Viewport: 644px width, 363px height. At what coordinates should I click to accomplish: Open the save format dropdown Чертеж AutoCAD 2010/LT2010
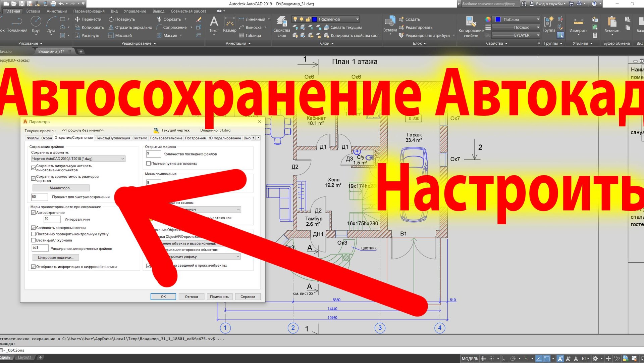[x=78, y=158]
